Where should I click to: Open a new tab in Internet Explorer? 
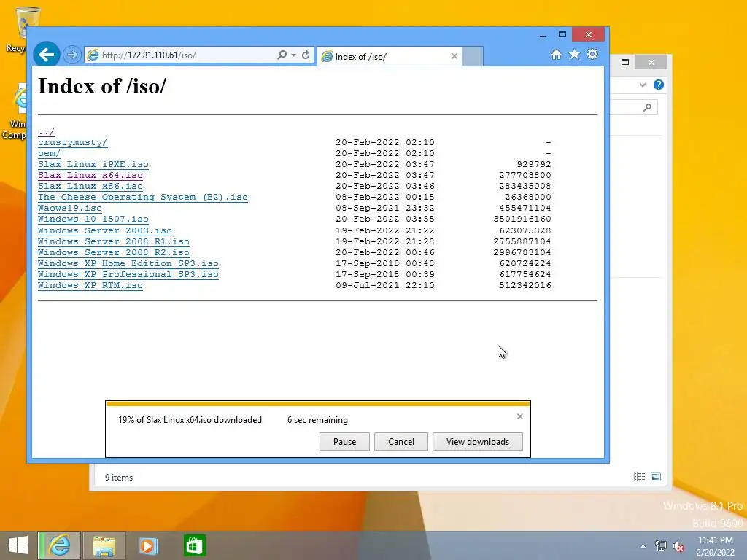click(473, 56)
